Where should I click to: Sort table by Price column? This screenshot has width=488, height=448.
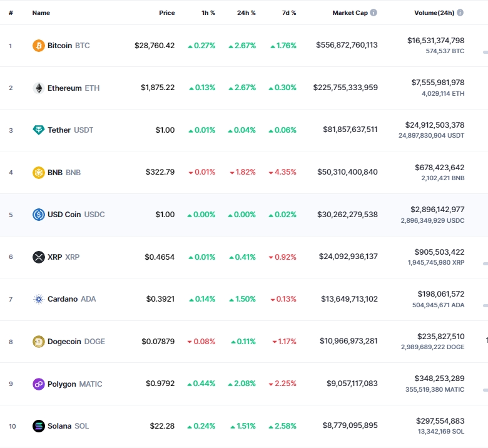(166, 13)
